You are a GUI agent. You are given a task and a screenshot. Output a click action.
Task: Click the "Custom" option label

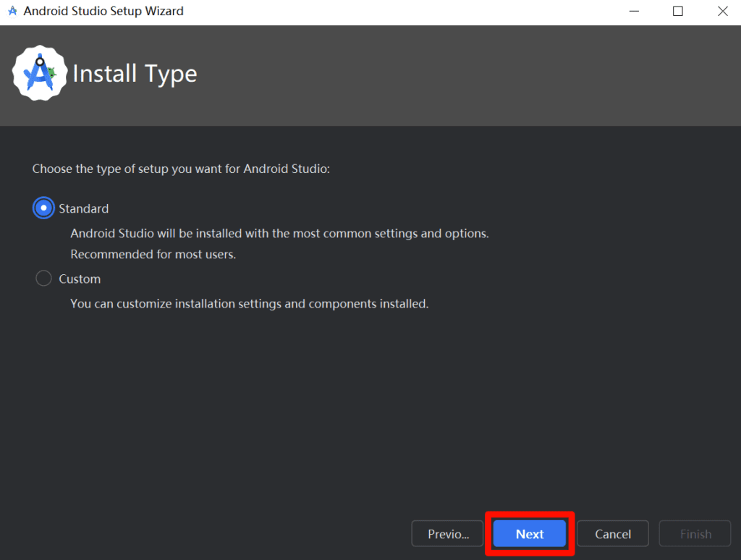point(80,279)
